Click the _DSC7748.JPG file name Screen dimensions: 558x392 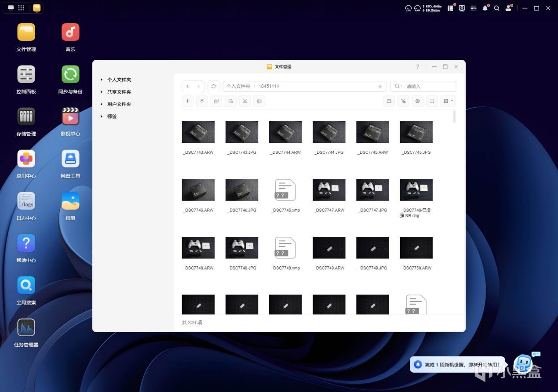[x=242, y=268]
